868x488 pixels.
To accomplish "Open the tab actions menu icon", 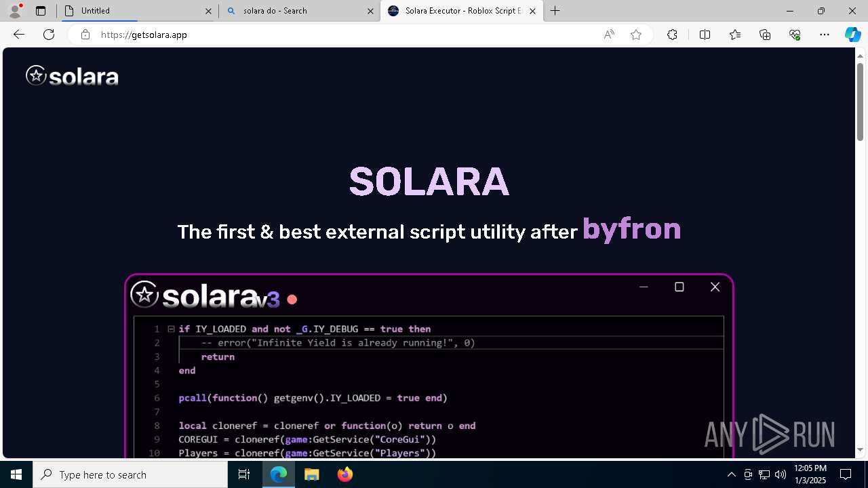I will point(41,11).
